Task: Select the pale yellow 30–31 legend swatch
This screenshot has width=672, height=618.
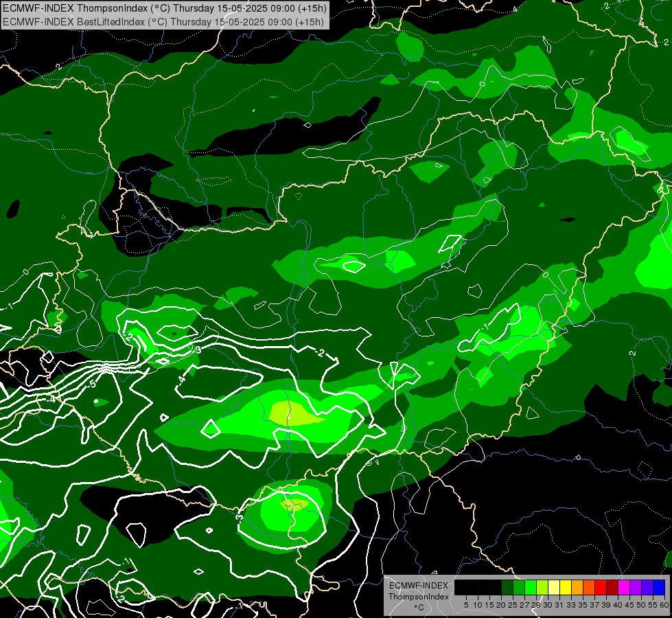Action: 554,588
